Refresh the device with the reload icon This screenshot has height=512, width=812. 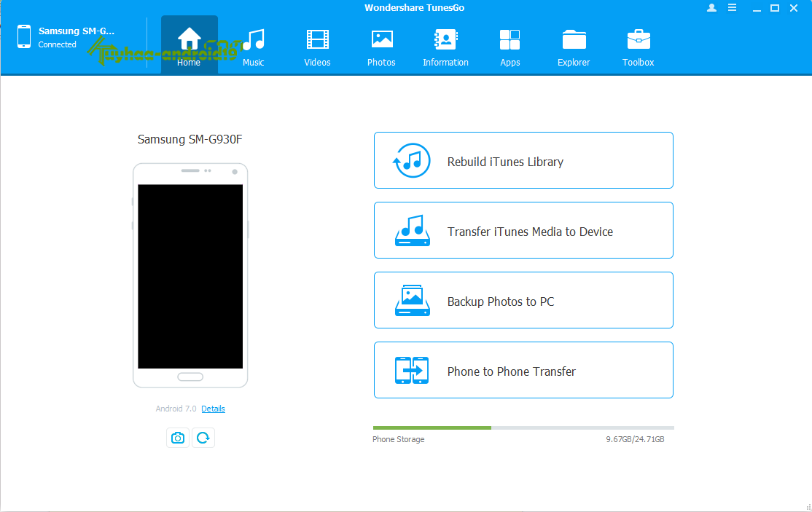click(203, 438)
